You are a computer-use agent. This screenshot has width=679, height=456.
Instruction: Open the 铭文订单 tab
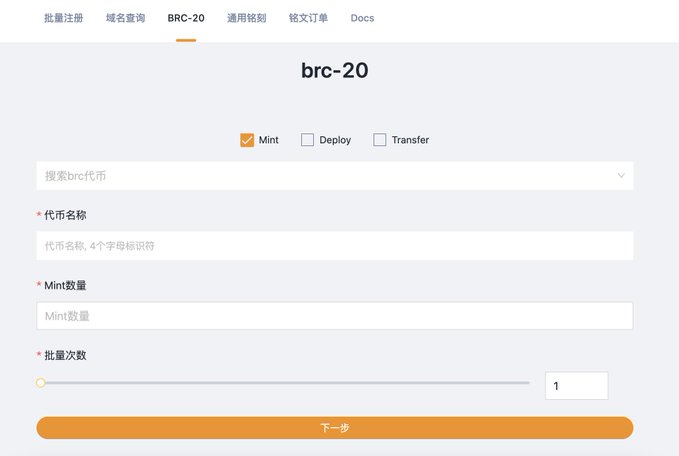tap(308, 18)
